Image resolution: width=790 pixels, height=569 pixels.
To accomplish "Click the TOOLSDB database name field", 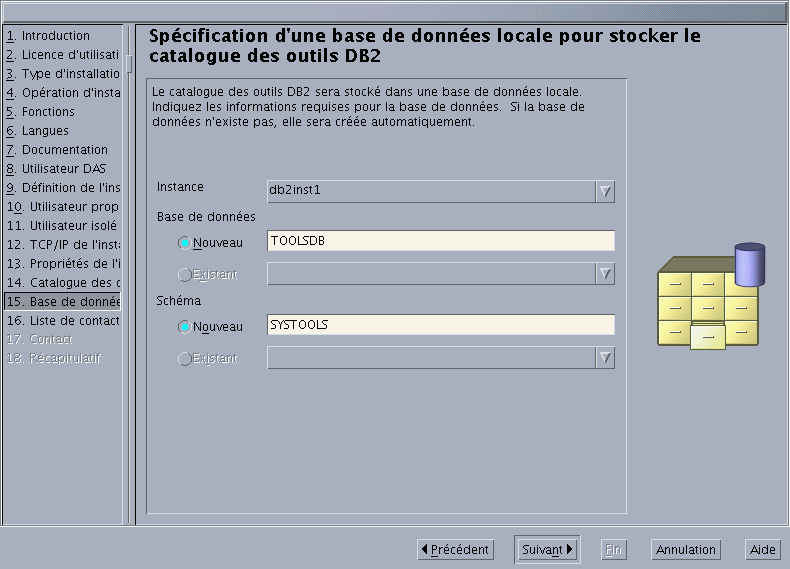I will pyautogui.click(x=441, y=241).
